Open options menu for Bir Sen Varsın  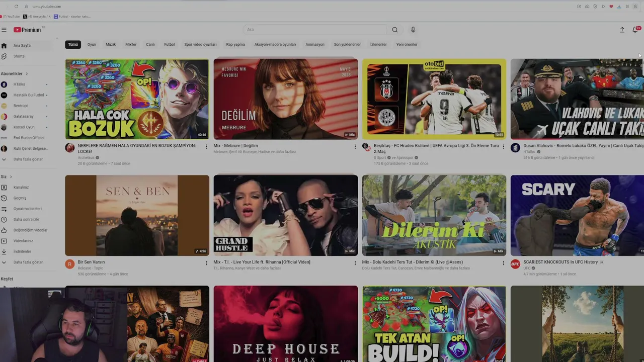206,263
